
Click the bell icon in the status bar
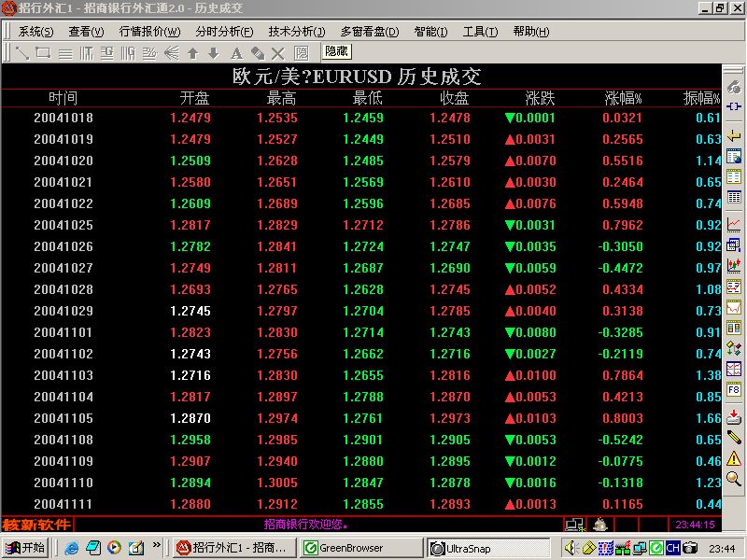coord(600,525)
